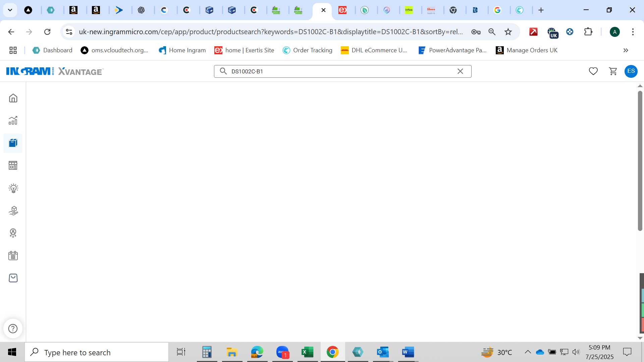The width and height of the screenshot is (644, 362).
Task: Open the Dashboard bookmark
Action: [x=52, y=50]
